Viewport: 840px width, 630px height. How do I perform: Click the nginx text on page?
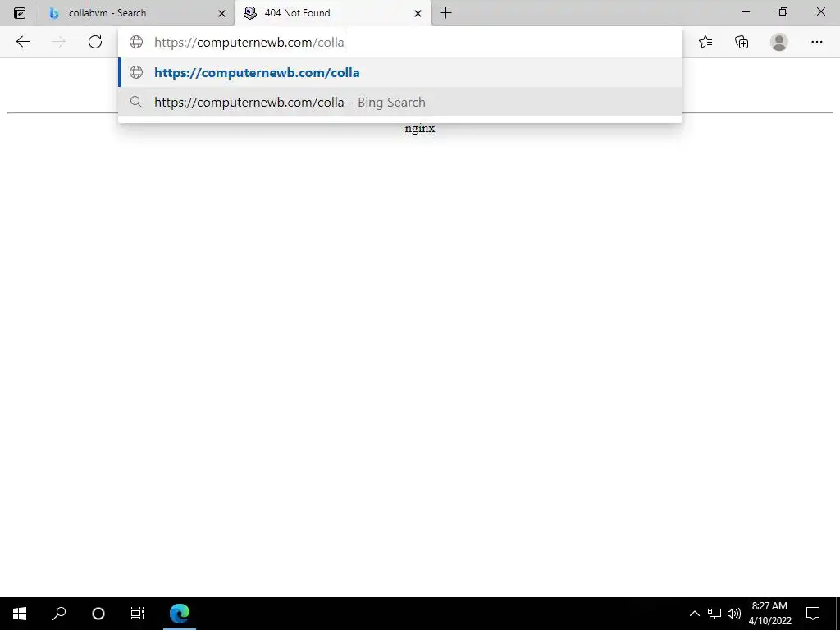click(420, 129)
